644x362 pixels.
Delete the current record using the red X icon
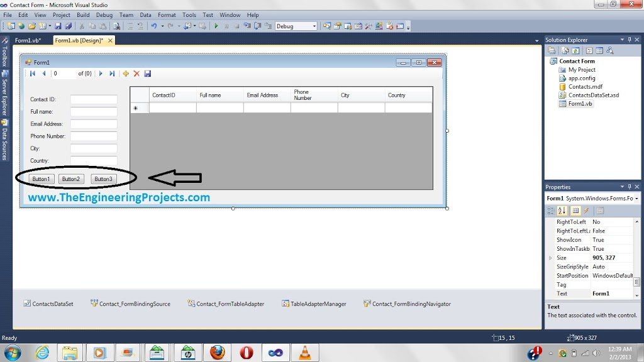tap(136, 74)
